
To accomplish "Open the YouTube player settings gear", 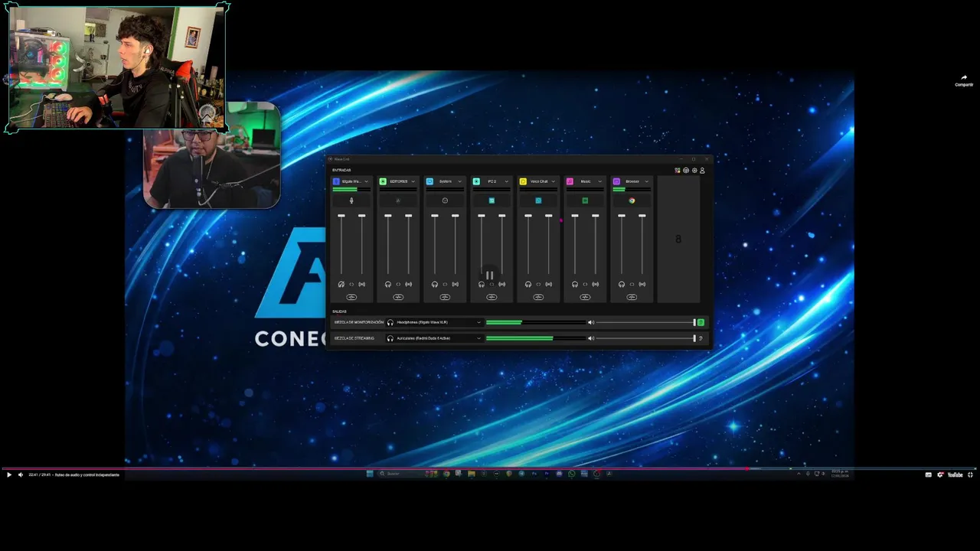I will (940, 474).
